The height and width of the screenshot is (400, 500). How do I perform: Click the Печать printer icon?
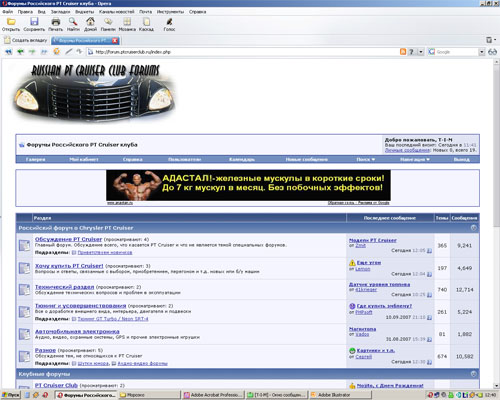55,22
